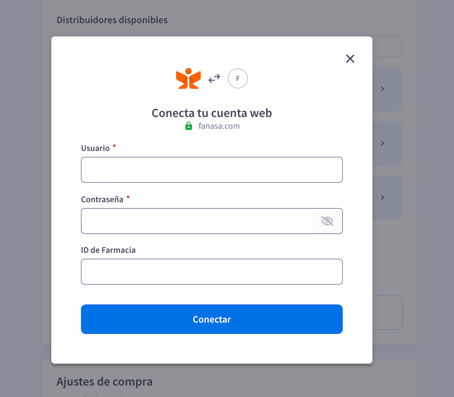Click the fanasa.com domain text
This screenshot has width=454, height=397.
pyautogui.click(x=219, y=126)
